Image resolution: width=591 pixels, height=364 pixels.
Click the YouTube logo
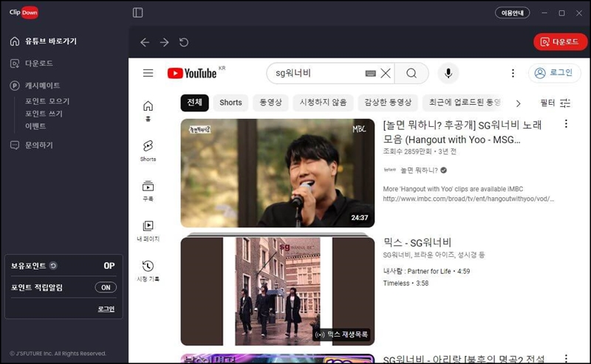pos(192,73)
